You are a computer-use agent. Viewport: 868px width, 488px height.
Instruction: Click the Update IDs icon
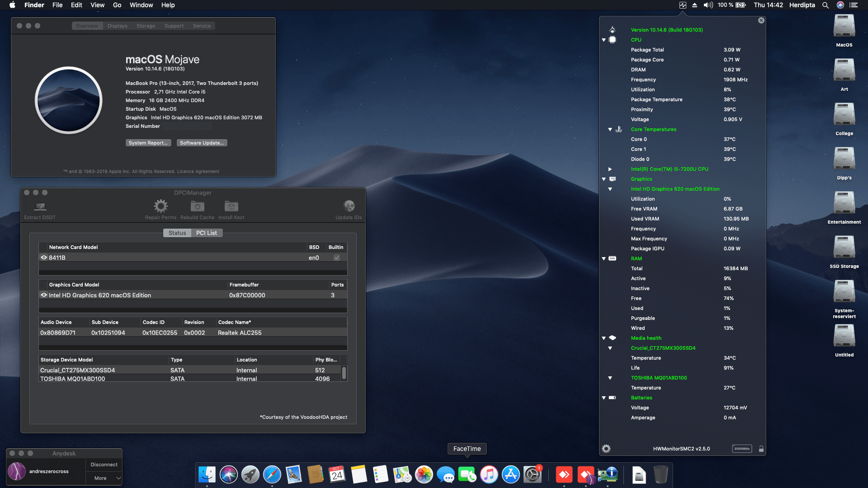[349, 207]
